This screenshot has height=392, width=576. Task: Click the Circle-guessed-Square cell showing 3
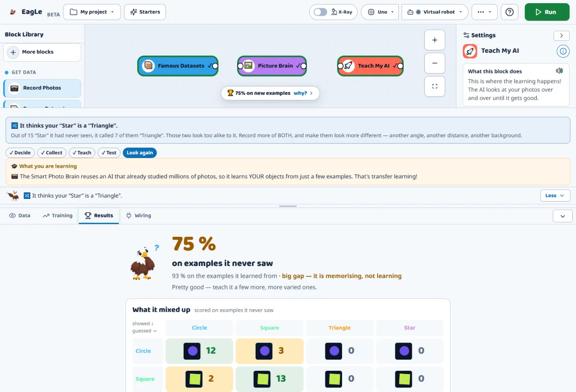coord(270,351)
